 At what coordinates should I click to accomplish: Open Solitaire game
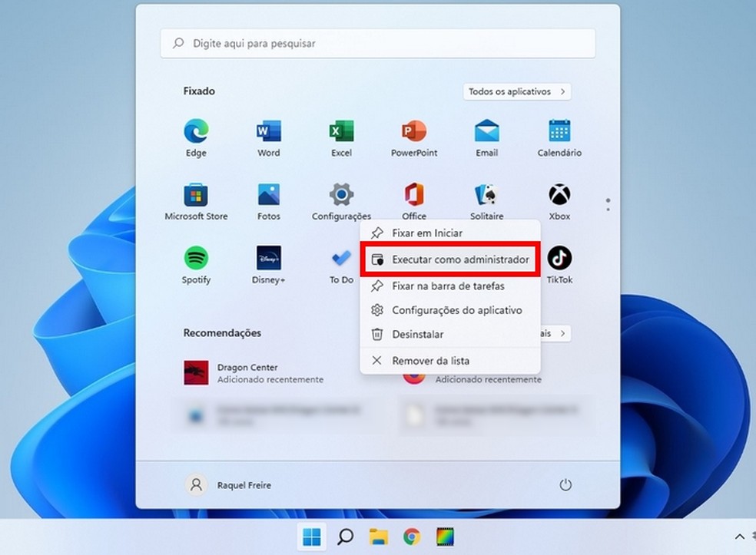[487, 202]
